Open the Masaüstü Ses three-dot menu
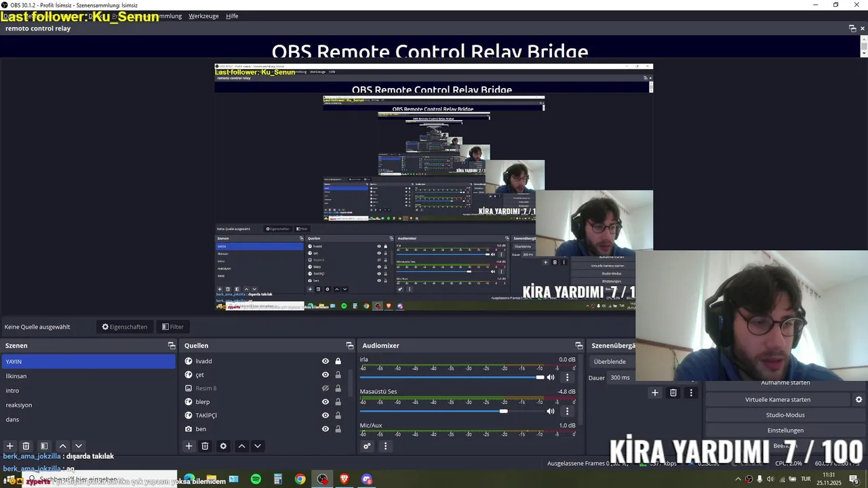The image size is (868, 488). pos(568,411)
